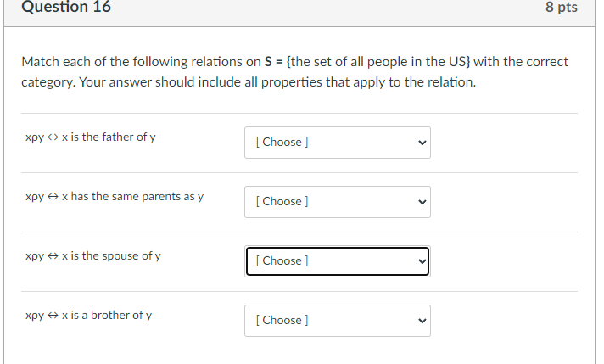Open the dropdown for the brother relation
The width and height of the screenshot is (604, 364).
[337, 320]
